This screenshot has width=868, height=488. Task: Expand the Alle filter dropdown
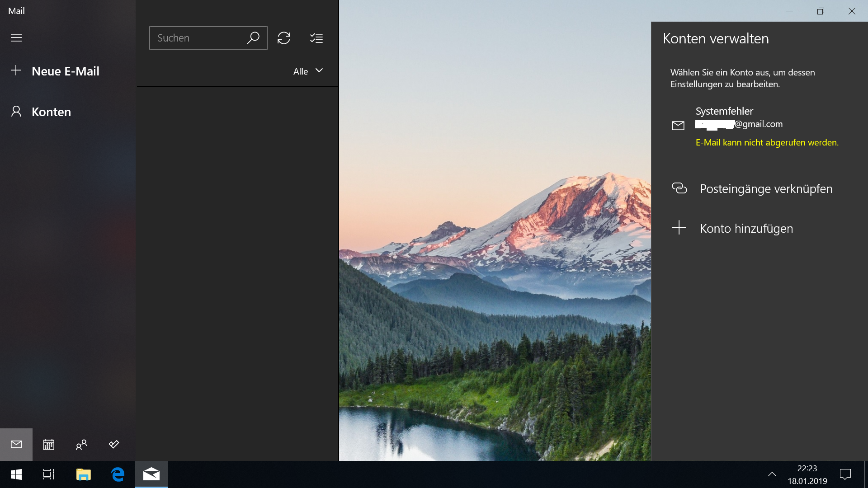(308, 71)
